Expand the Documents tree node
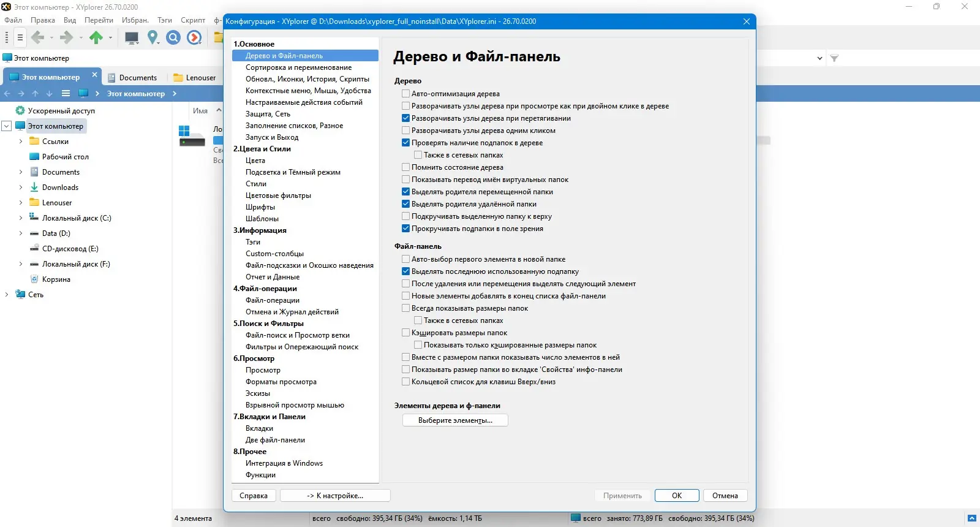Image resolution: width=980 pixels, height=527 pixels. pos(21,172)
